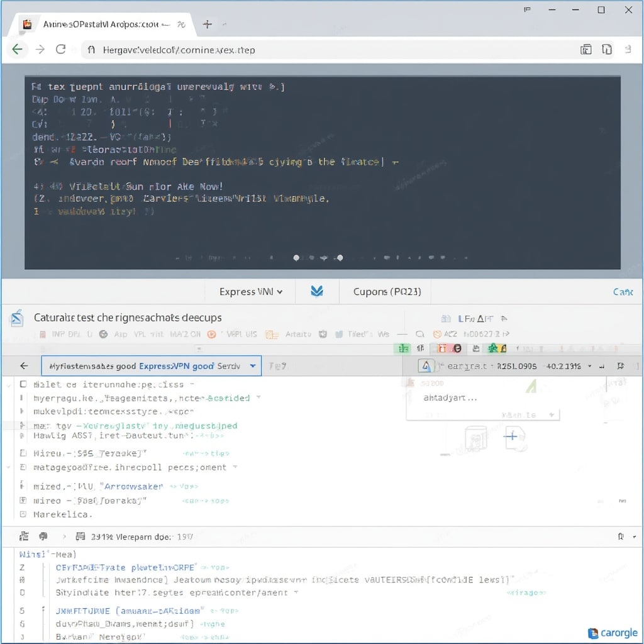Click the triangle warning icon in right toolbar
The width and height of the screenshot is (644, 644).
(426, 366)
